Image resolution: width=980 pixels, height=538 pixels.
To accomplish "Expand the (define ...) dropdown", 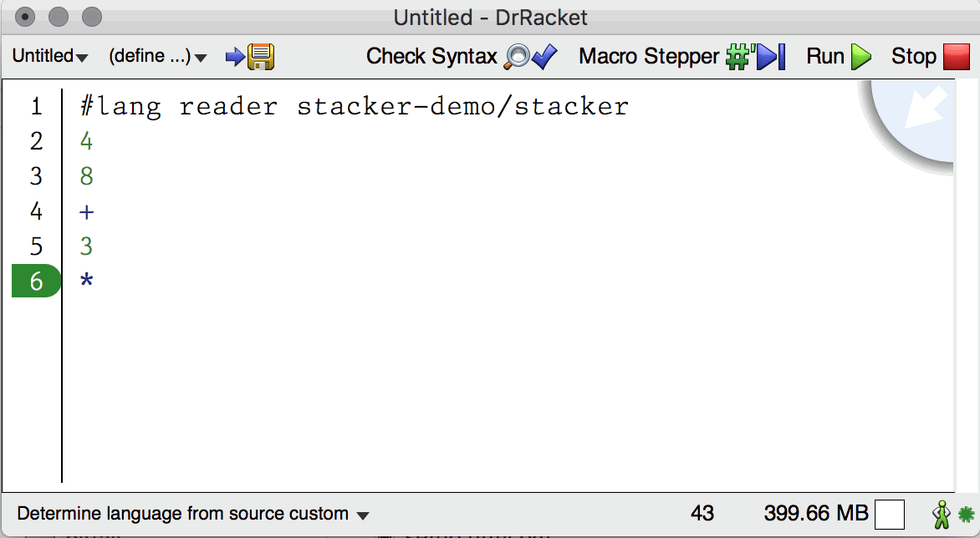I will pyautogui.click(x=157, y=57).
